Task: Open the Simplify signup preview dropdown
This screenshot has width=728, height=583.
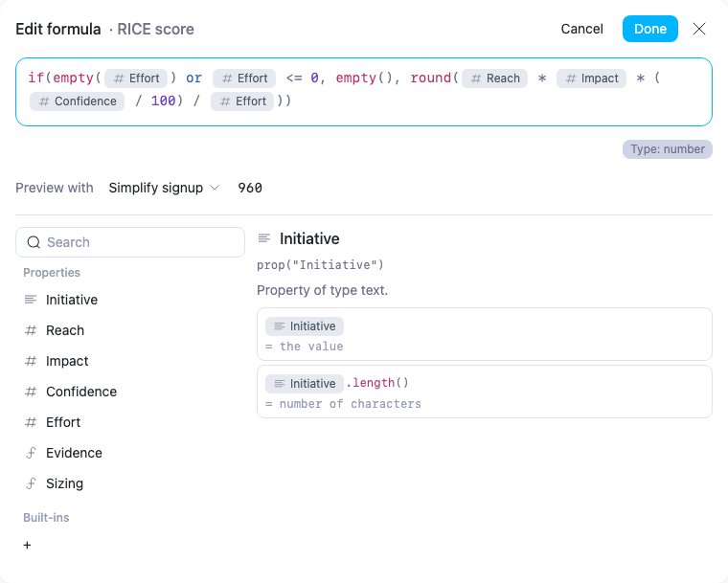Action: (164, 188)
